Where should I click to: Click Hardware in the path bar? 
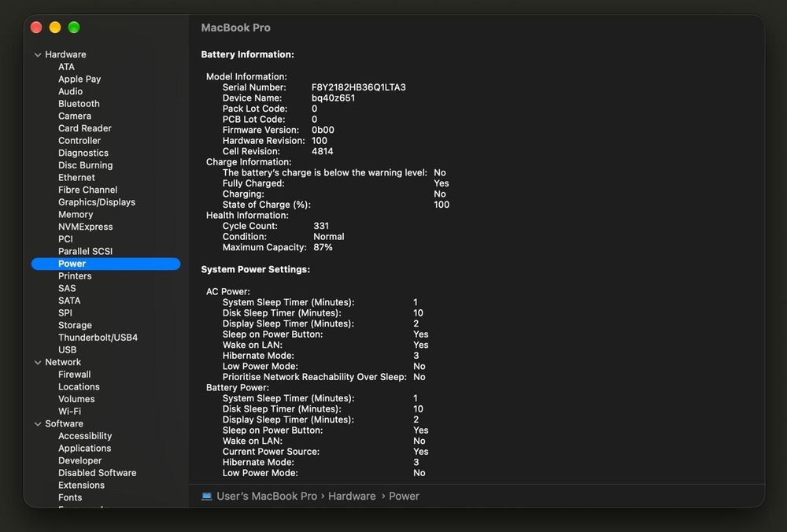pyautogui.click(x=352, y=497)
